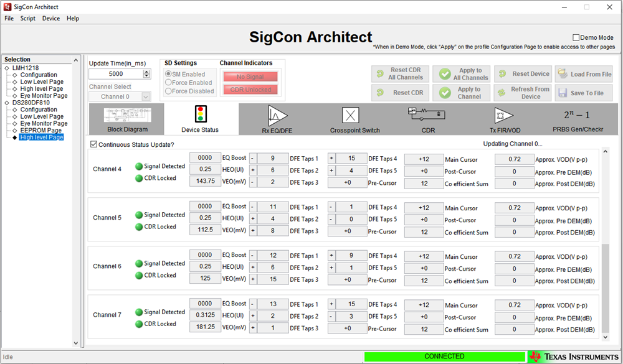Viewport: 623px width, 364px height.
Task: Click the Update Time spinner arrows
Action: tap(146, 74)
